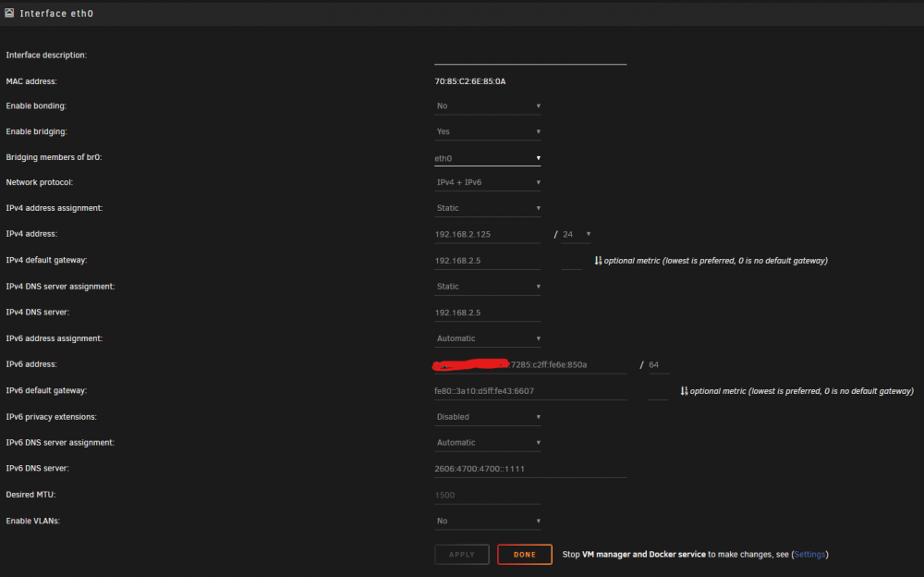Click the IPv4 address assignment label
Image resolution: width=924 pixels, height=577 pixels.
point(55,208)
